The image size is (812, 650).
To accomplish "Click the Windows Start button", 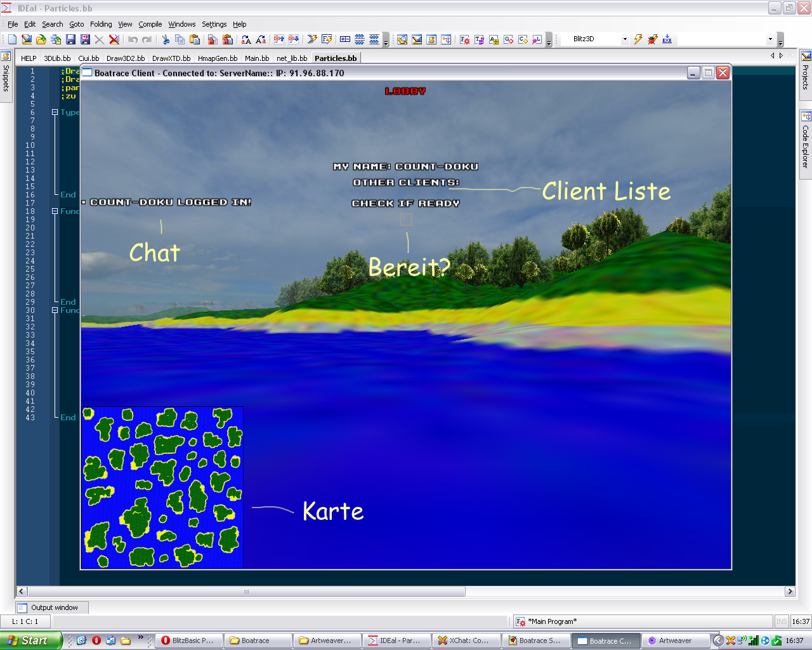I will click(x=30, y=640).
